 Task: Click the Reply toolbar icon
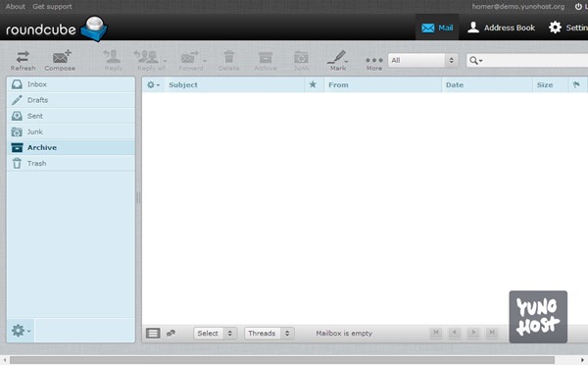coord(114,61)
